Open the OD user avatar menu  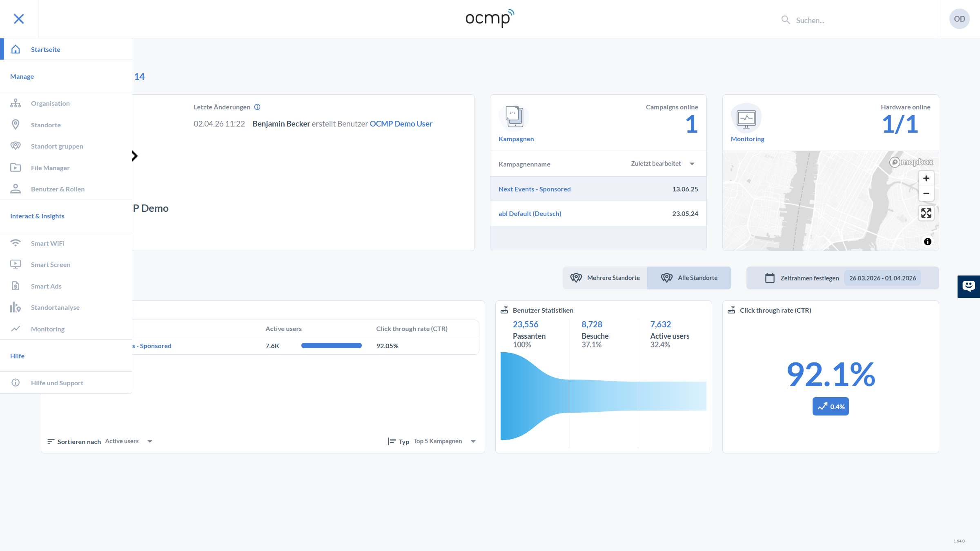pos(959,19)
